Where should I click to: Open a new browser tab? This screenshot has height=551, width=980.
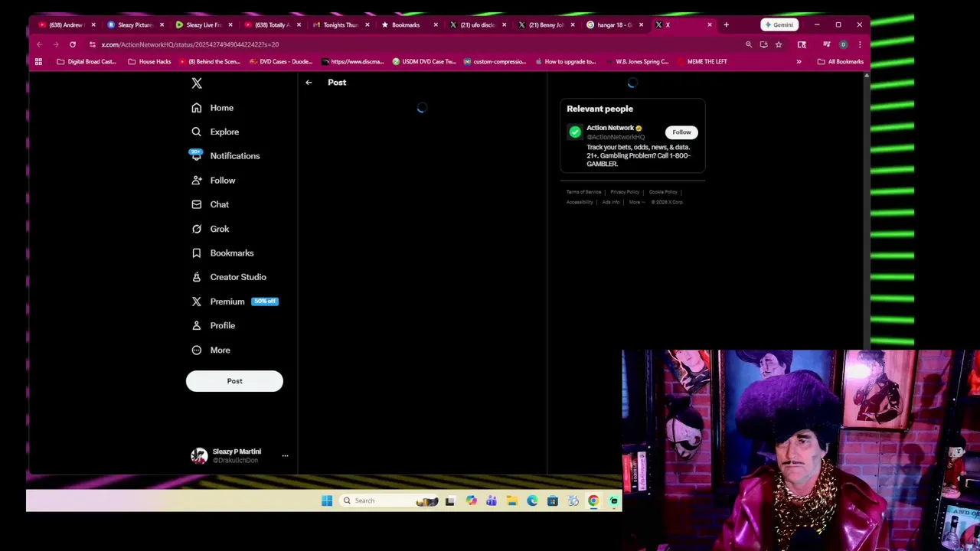[726, 24]
